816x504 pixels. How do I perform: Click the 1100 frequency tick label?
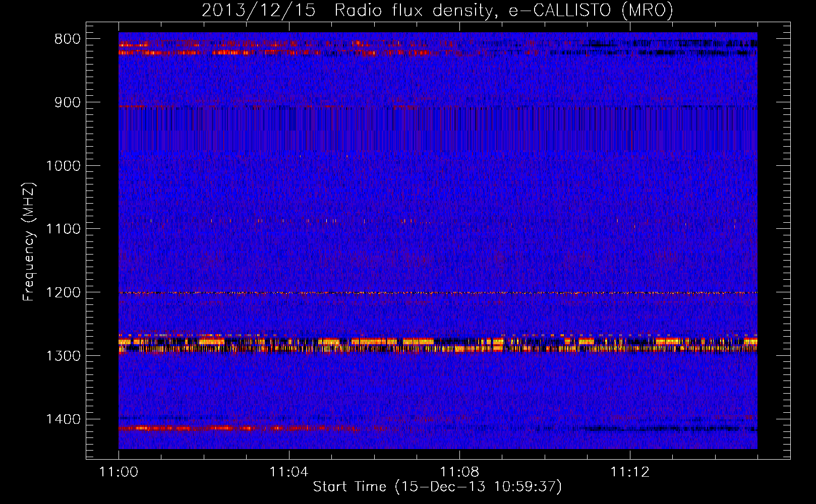[63, 229]
